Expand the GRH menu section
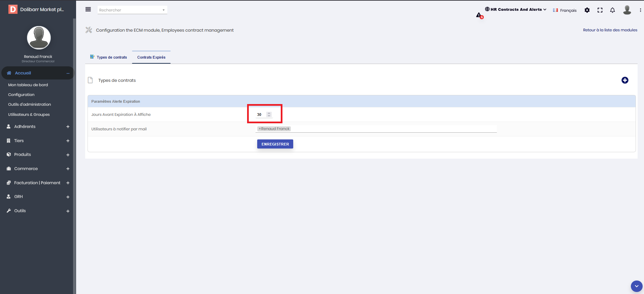 point(68,197)
